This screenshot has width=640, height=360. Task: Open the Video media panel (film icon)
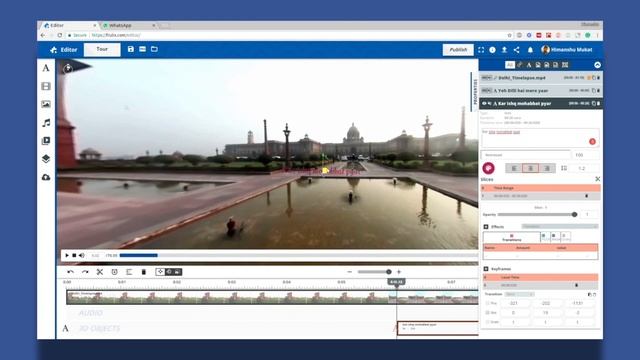coord(46,86)
